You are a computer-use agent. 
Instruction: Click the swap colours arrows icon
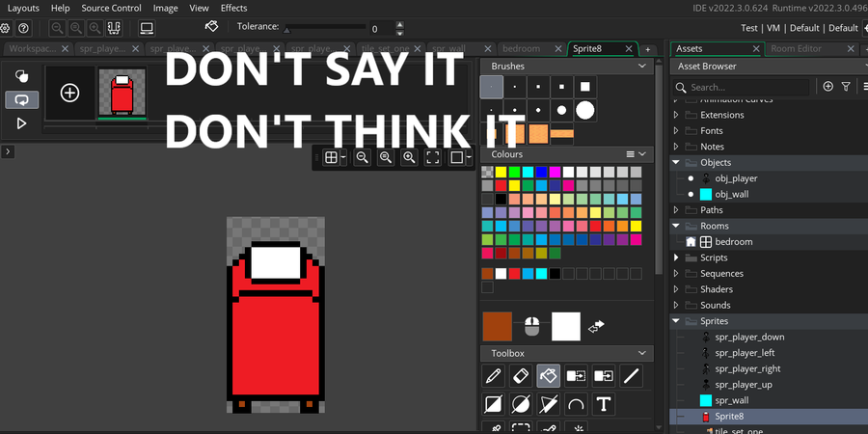(x=596, y=327)
